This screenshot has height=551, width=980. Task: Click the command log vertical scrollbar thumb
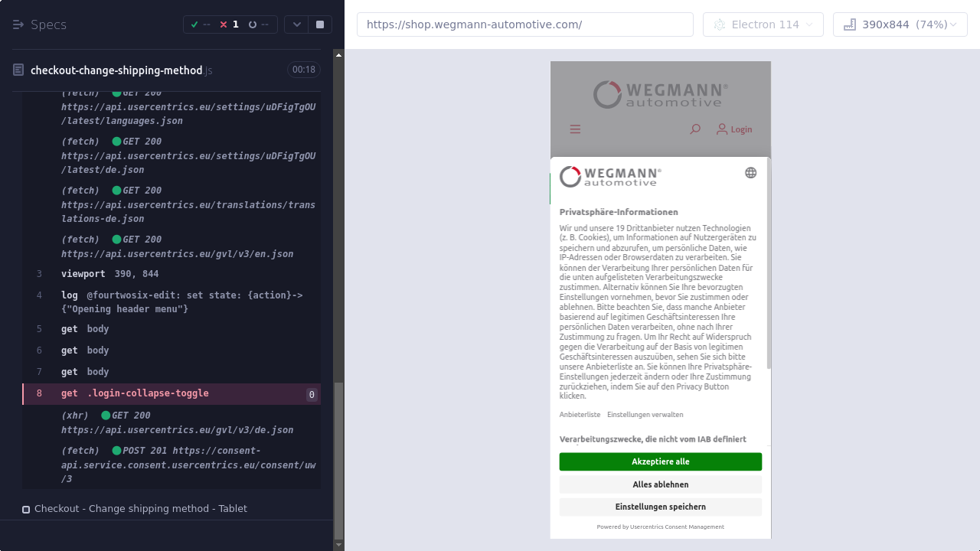[x=339, y=459]
